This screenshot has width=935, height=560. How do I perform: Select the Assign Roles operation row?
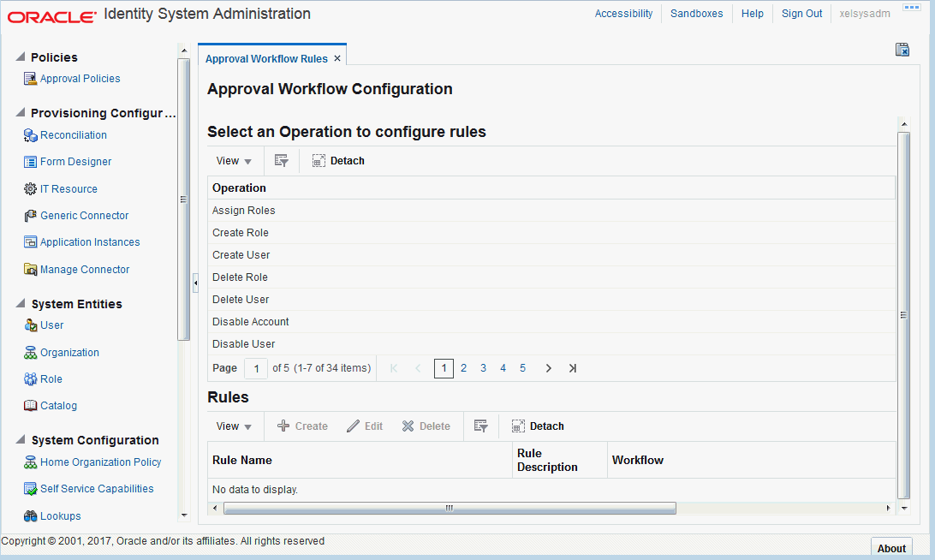pos(551,211)
